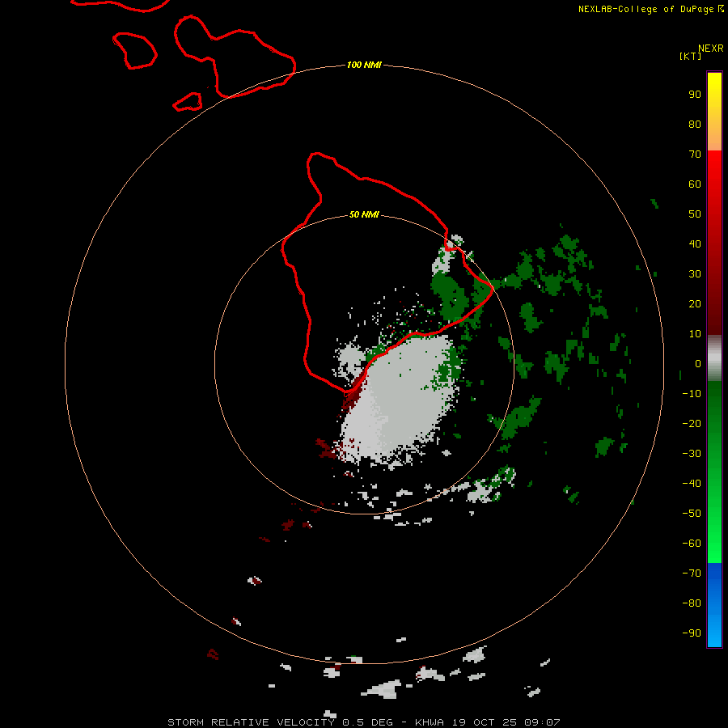Click the 50 value on the velocity scale
Screen dimensions: 728x728
(x=695, y=214)
